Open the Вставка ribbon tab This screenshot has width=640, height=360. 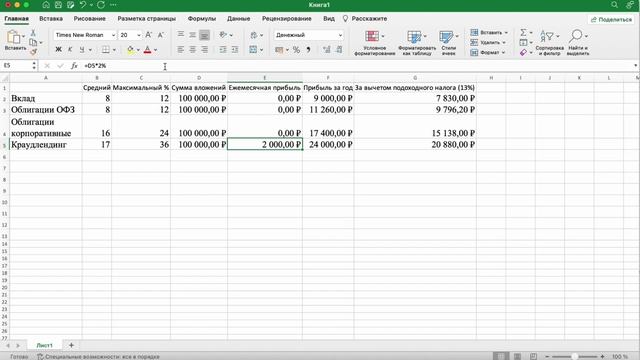click(x=51, y=19)
